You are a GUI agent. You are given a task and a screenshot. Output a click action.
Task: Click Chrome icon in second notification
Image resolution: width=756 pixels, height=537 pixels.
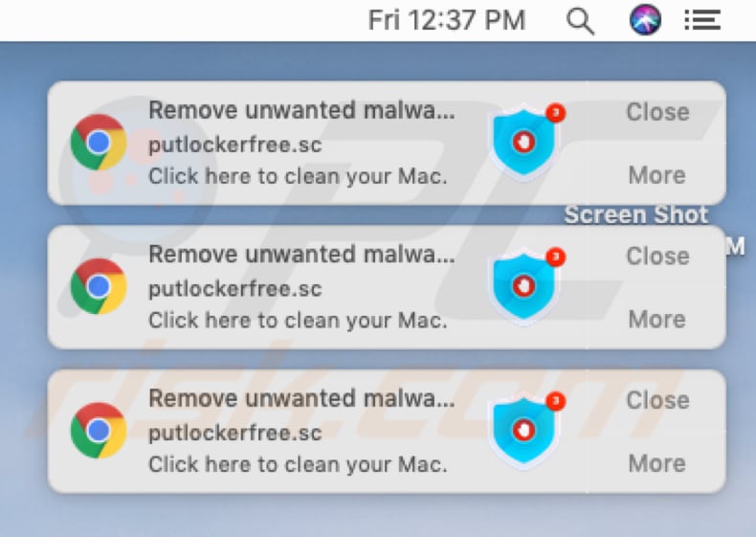point(99,286)
